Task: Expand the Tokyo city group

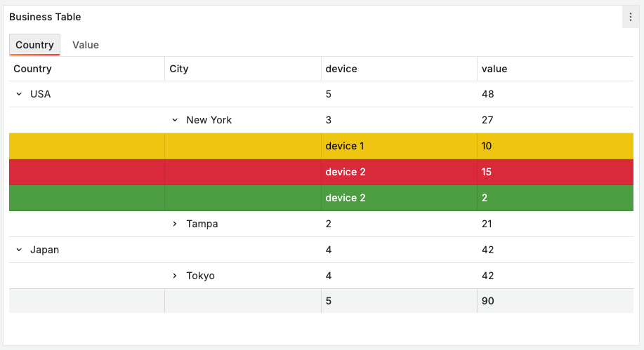Action: (175, 276)
